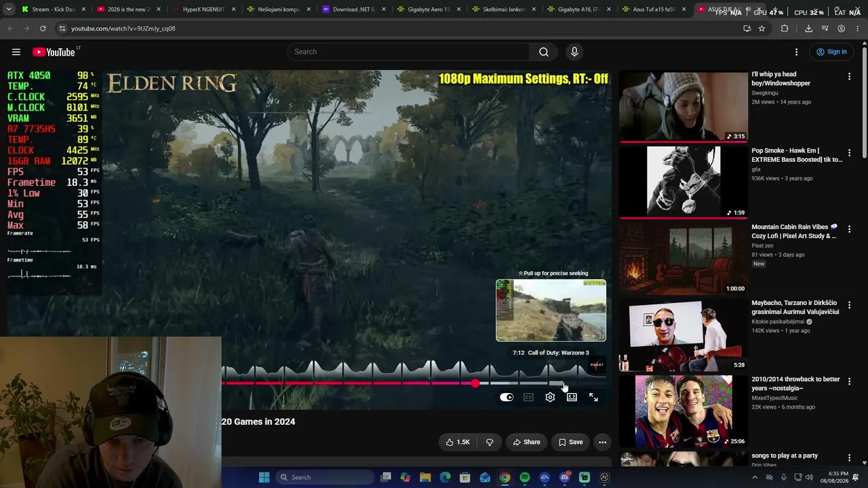Open the Chrome profile avatar icon
Viewport: 868px width, 488px height.
tap(841, 28)
